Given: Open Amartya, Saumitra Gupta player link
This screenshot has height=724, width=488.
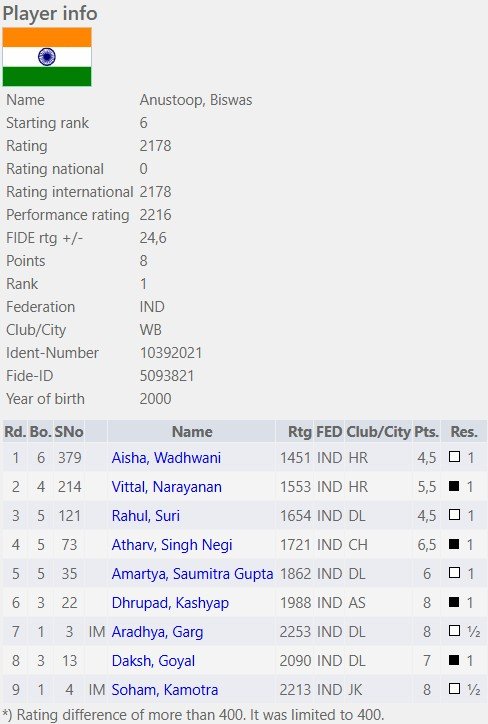Looking at the screenshot, I should pyautogui.click(x=193, y=574).
